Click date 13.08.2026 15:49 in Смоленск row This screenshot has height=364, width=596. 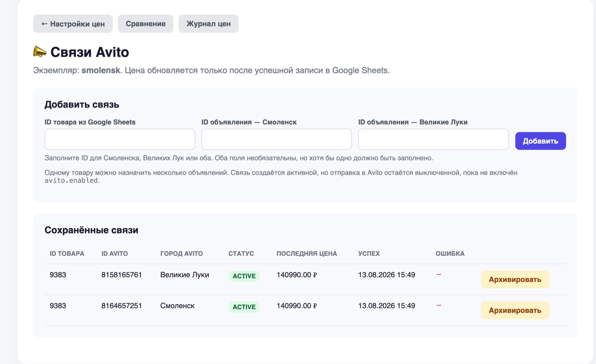[x=387, y=306]
